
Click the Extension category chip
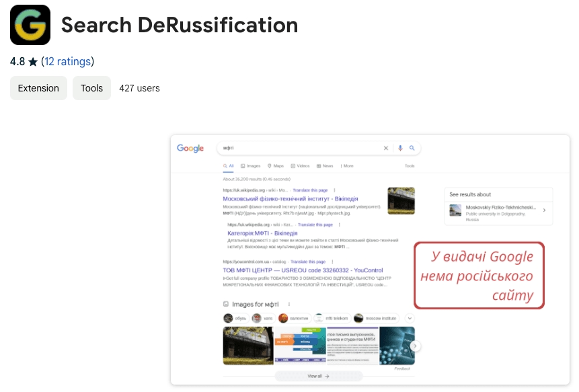[x=38, y=88]
